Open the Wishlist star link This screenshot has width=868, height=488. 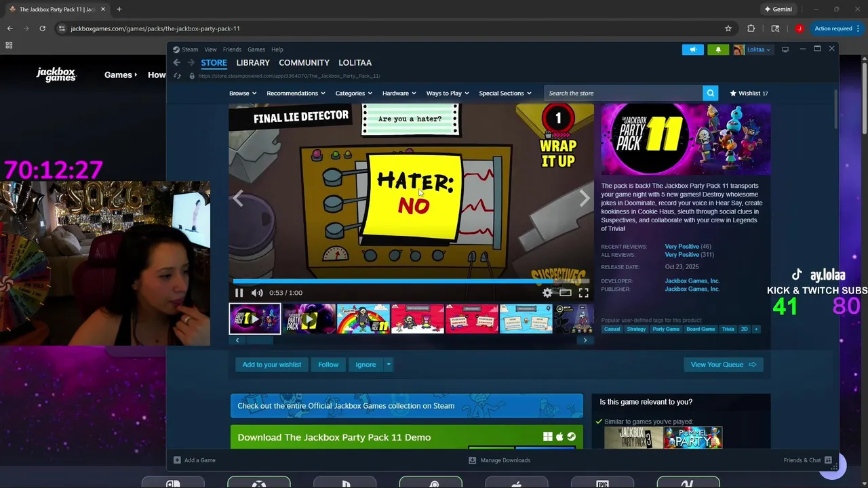(x=749, y=93)
